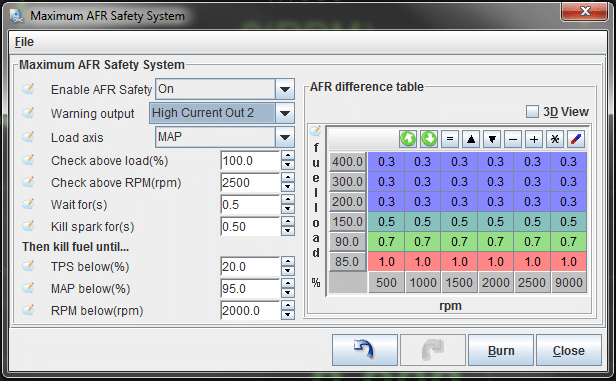The height and width of the screenshot is (381, 616).
Task: Click the TPS below 20.0 field
Action: coord(251,267)
